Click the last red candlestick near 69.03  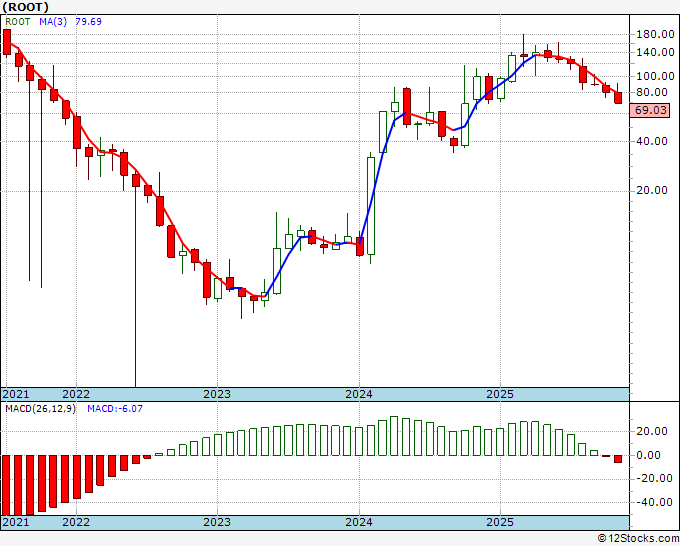click(618, 98)
